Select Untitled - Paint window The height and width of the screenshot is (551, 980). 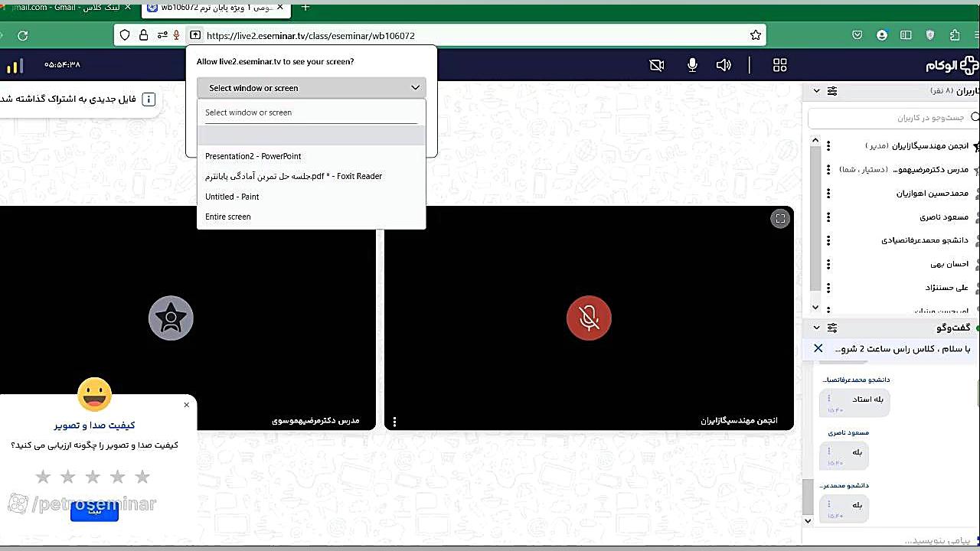(x=311, y=197)
